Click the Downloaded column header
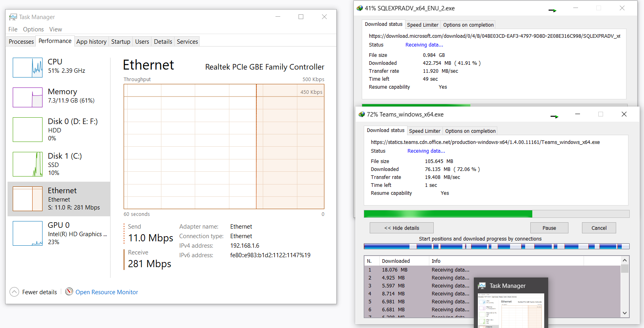644x328 pixels. (403, 261)
